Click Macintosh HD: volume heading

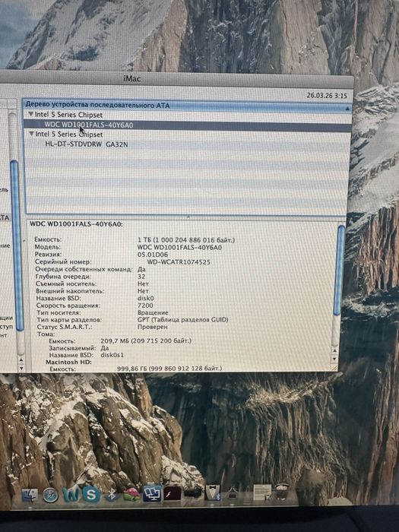pyautogui.click(x=69, y=363)
